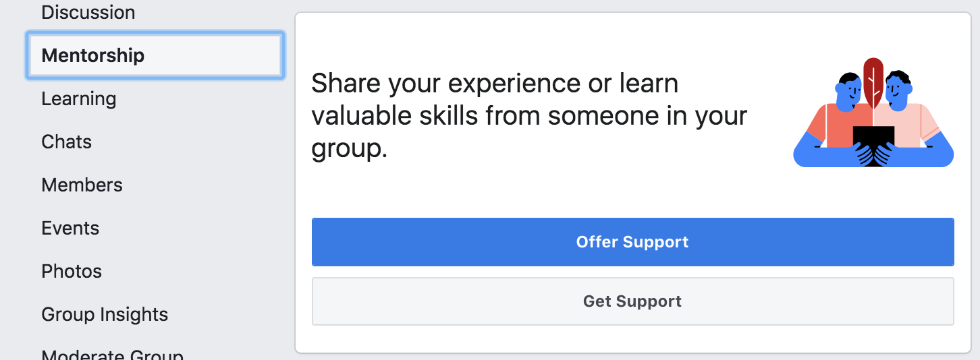Image resolution: width=980 pixels, height=360 pixels.
Task: Click the word "group." ending the heading
Action: point(350,148)
